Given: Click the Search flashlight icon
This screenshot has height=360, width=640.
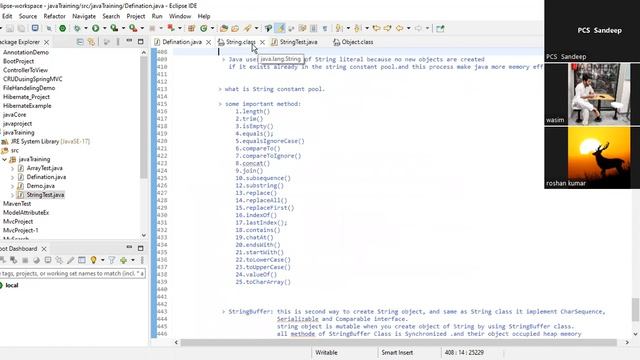Looking at the screenshot, I should pyautogui.click(x=247, y=28).
